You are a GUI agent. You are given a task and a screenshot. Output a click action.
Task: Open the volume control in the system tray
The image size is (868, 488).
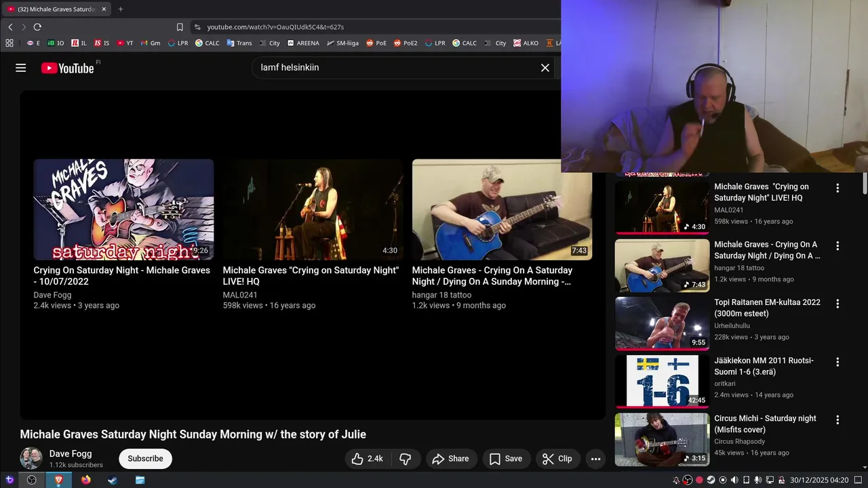734,480
